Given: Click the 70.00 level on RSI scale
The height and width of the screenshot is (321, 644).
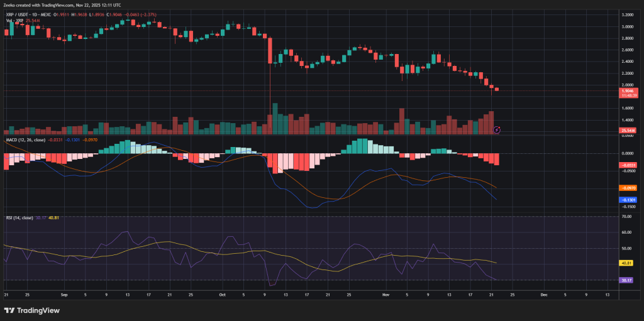Looking at the screenshot, I should 626,216.
